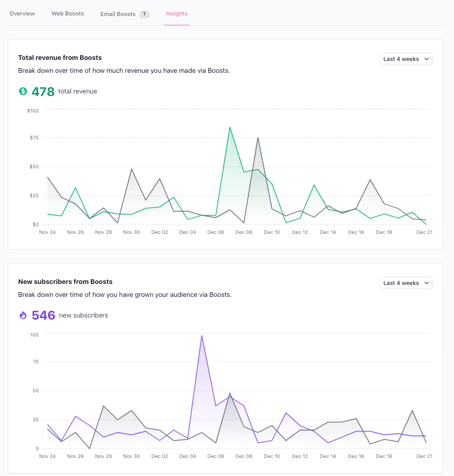
Task: Open the Web Boosts tab
Action: pos(68,13)
